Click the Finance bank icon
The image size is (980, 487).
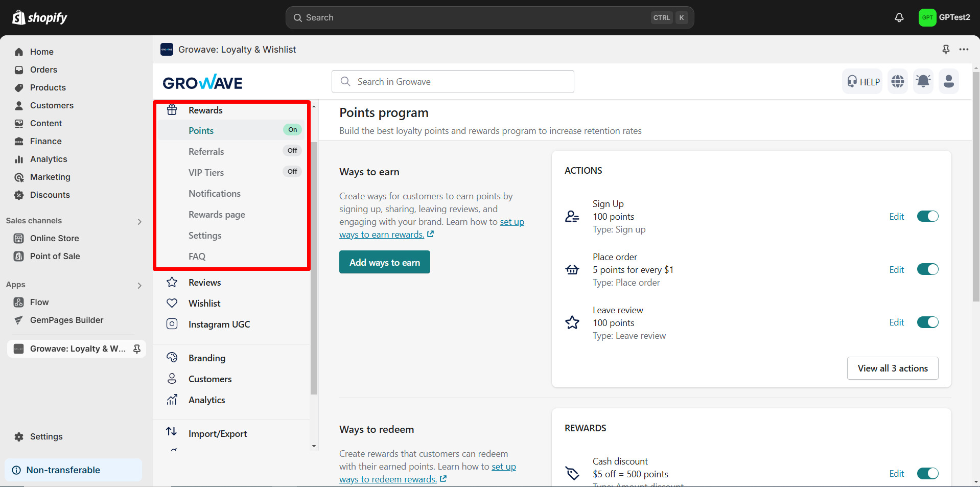coord(19,141)
